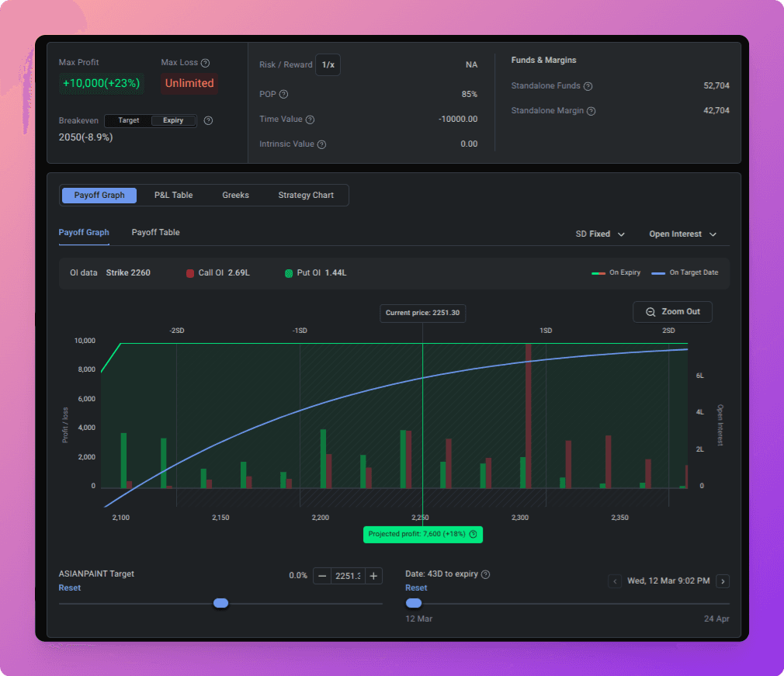Click the ASIANPAINT target price slider handle
This screenshot has width=784, height=676.
[x=221, y=604]
